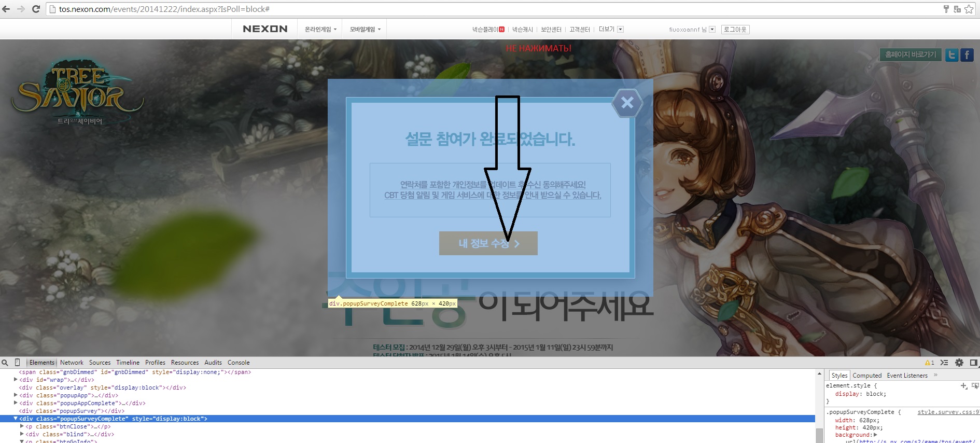
Task: Open the Facebook share icon
Action: [967, 55]
